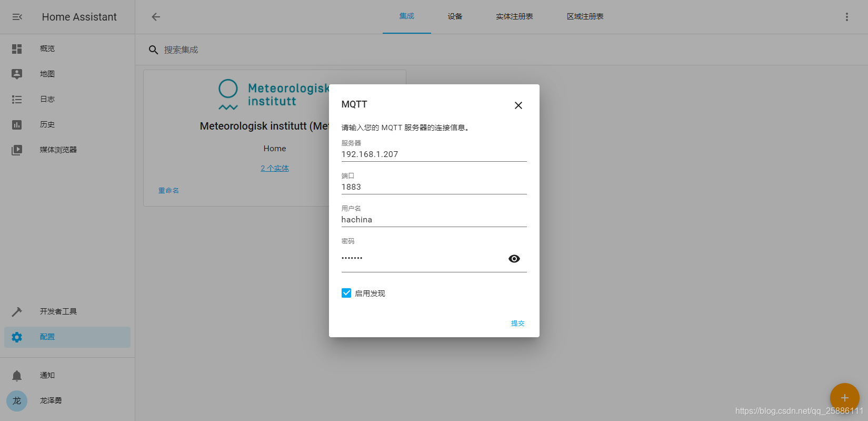Click the MQTT dialog title

coord(354,104)
